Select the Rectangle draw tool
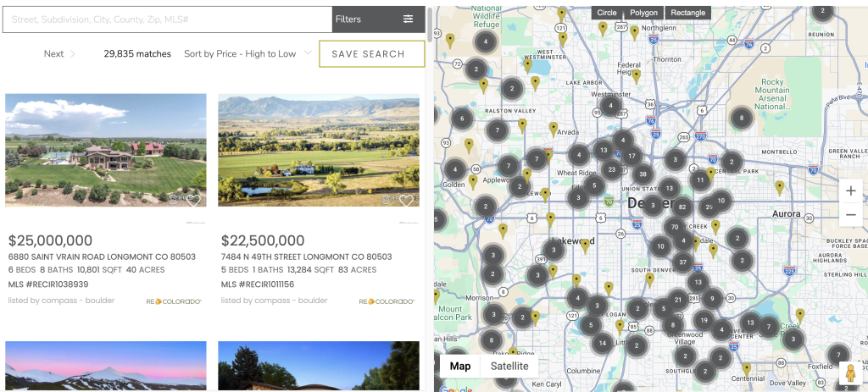 point(687,13)
